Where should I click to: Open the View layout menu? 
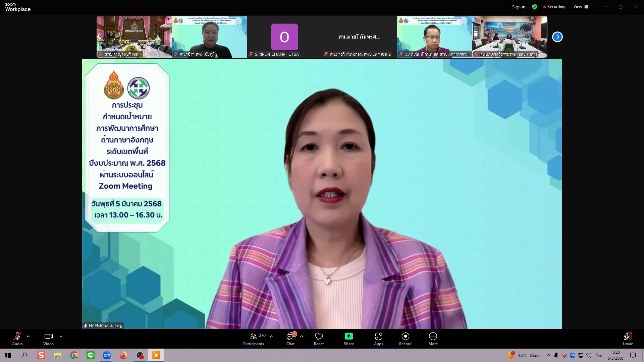[581, 7]
